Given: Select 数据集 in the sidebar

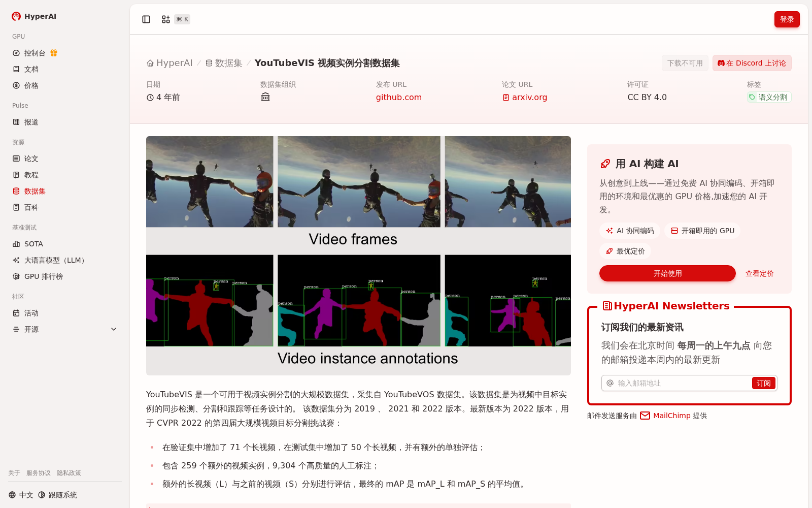Looking at the screenshot, I should pyautogui.click(x=65, y=191).
